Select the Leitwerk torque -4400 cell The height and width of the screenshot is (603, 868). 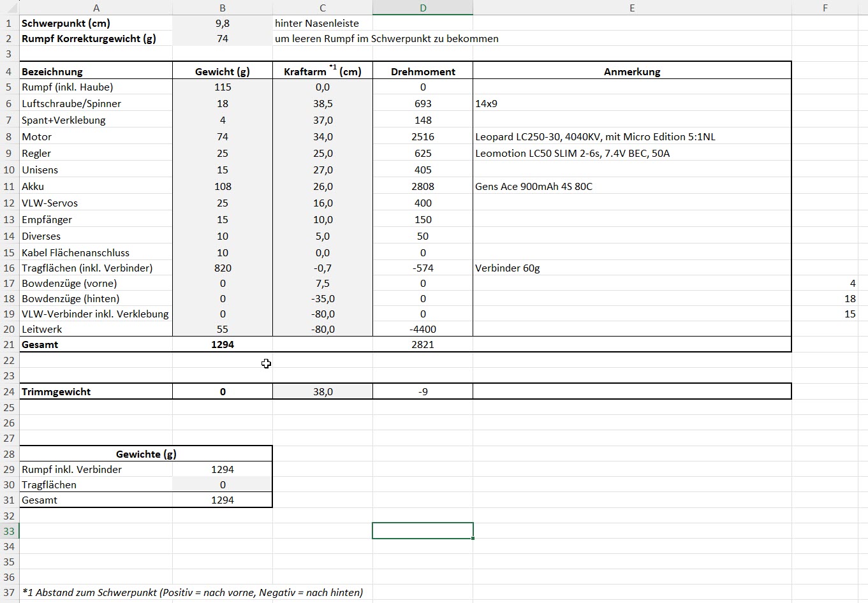[x=423, y=329]
